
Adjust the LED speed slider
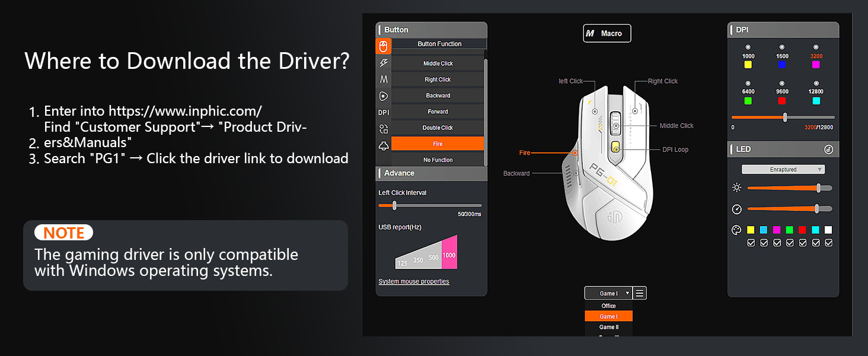pyautogui.click(x=817, y=209)
